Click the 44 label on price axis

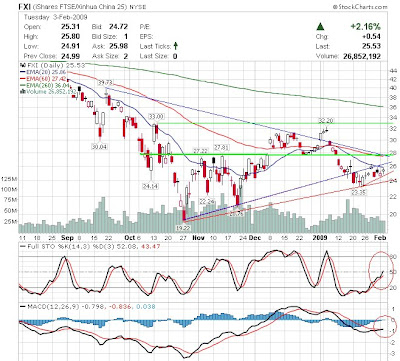coord(393,71)
